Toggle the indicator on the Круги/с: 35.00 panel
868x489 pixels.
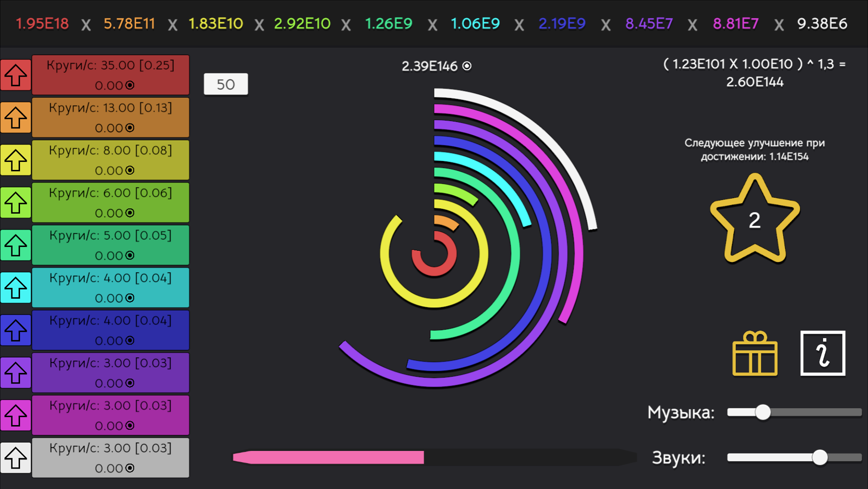pyautogui.click(x=129, y=85)
